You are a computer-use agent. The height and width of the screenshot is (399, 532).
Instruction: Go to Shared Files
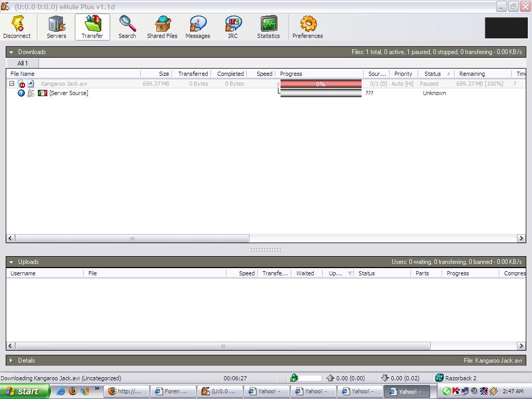[x=162, y=27]
